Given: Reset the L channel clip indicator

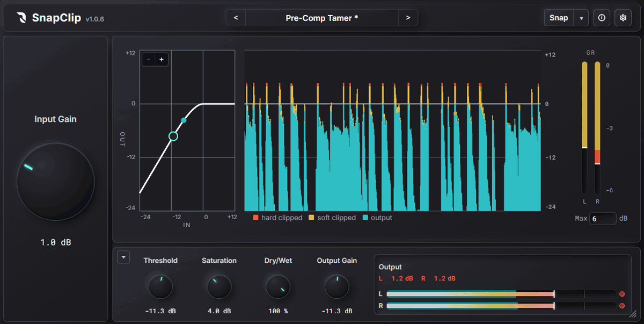Looking at the screenshot, I should [622, 294].
